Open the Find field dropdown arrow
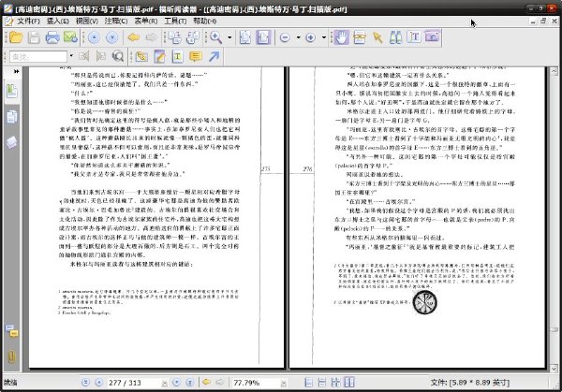This screenshot has width=562, height=392. [x=71, y=56]
